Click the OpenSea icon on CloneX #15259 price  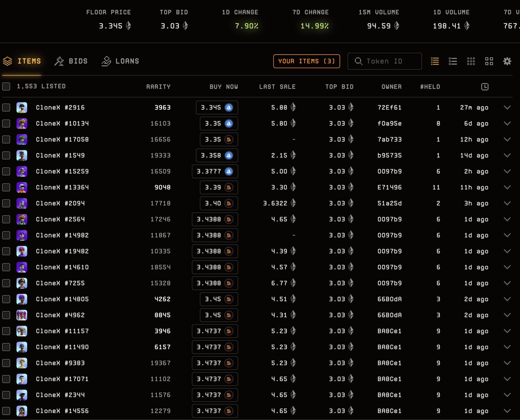point(229,171)
